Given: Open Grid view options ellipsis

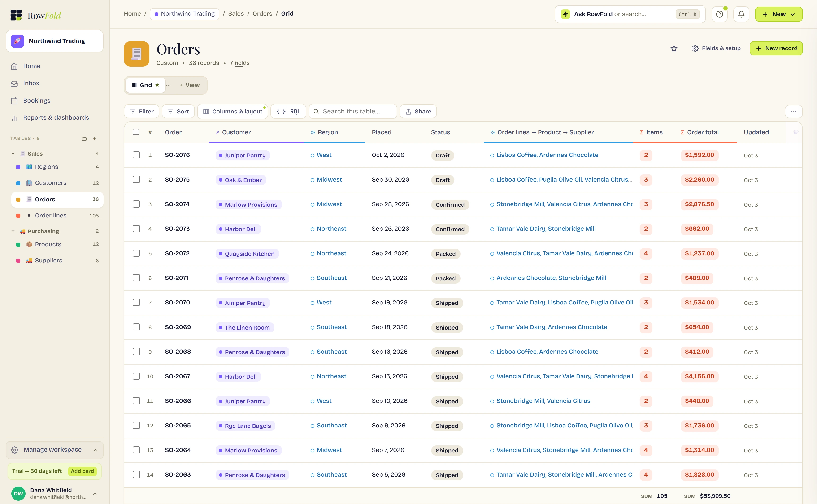Looking at the screenshot, I should (x=168, y=85).
